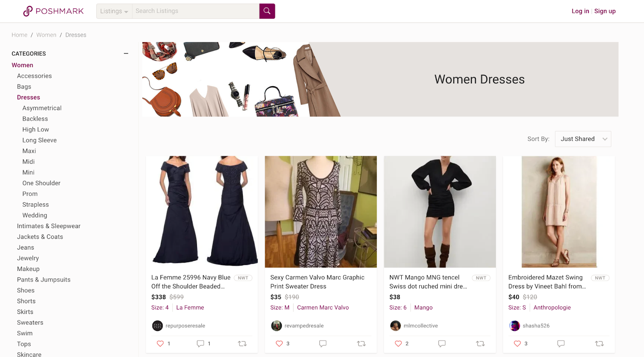Select the Sweaters category
This screenshot has height=357, width=644.
coord(30,322)
